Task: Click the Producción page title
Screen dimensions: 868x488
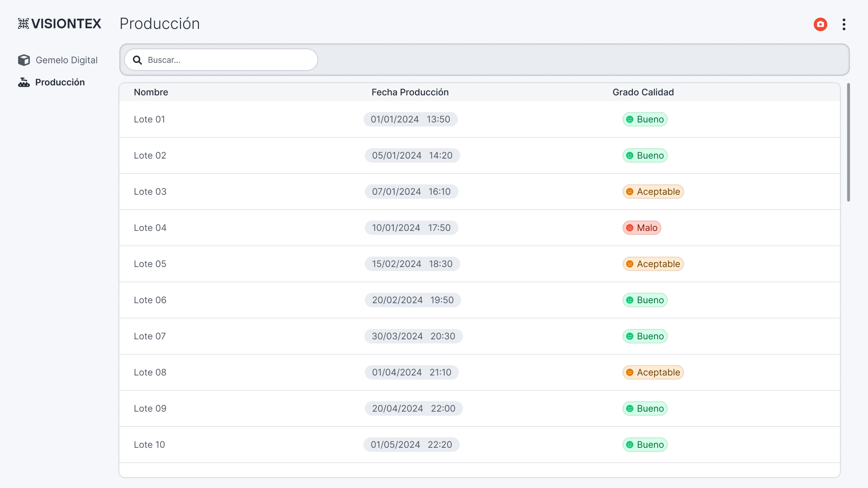Action: click(x=160, y=23)
